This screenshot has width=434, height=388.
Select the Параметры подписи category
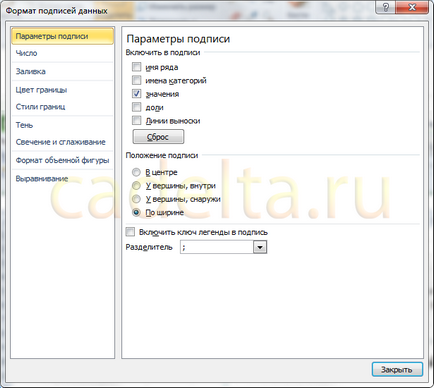tap(62, 36)
